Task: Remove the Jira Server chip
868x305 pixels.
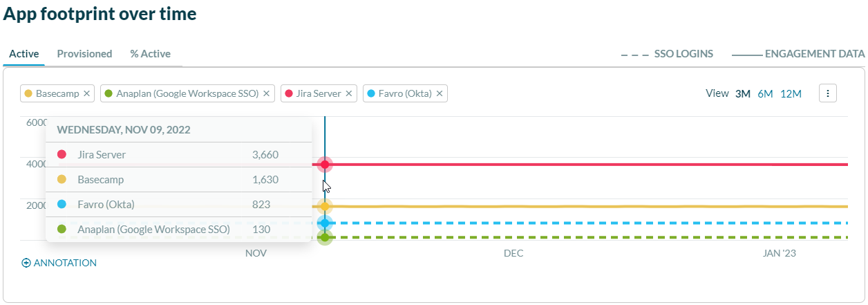Action: (349, 93)
